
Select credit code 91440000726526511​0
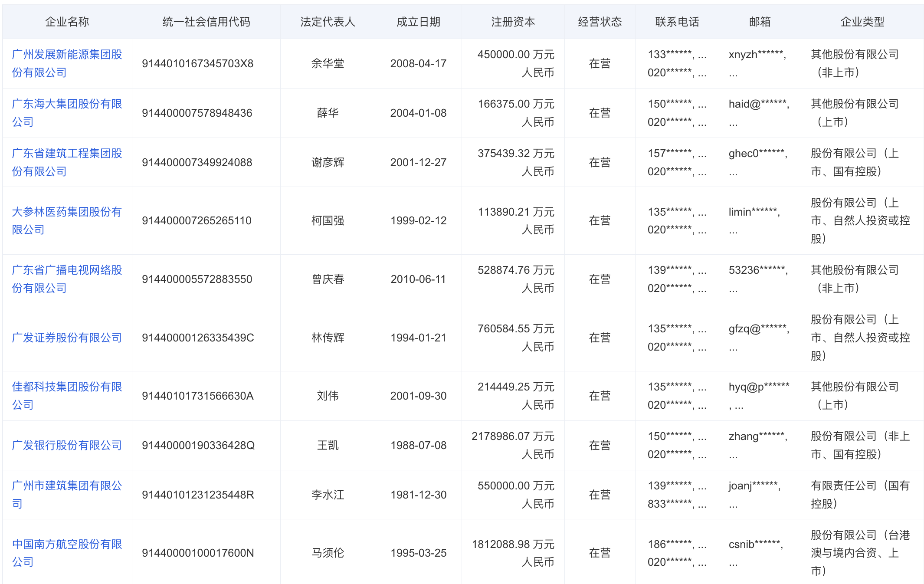(197, 220)
